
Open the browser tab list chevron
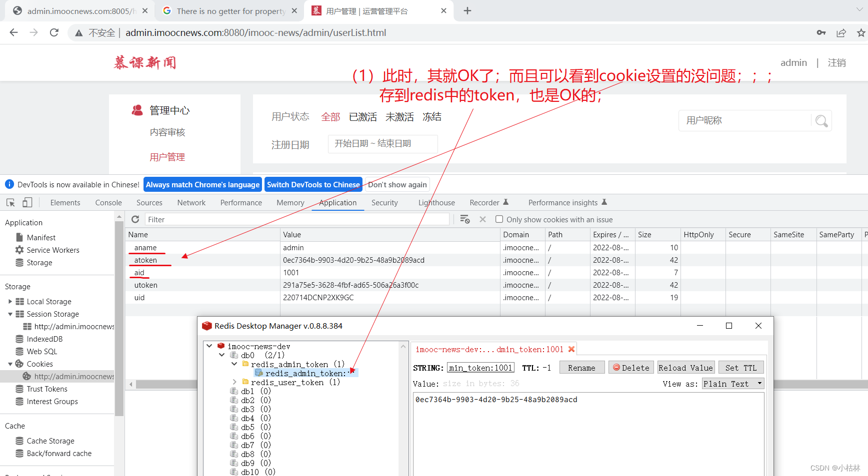[x=859, y=10]
